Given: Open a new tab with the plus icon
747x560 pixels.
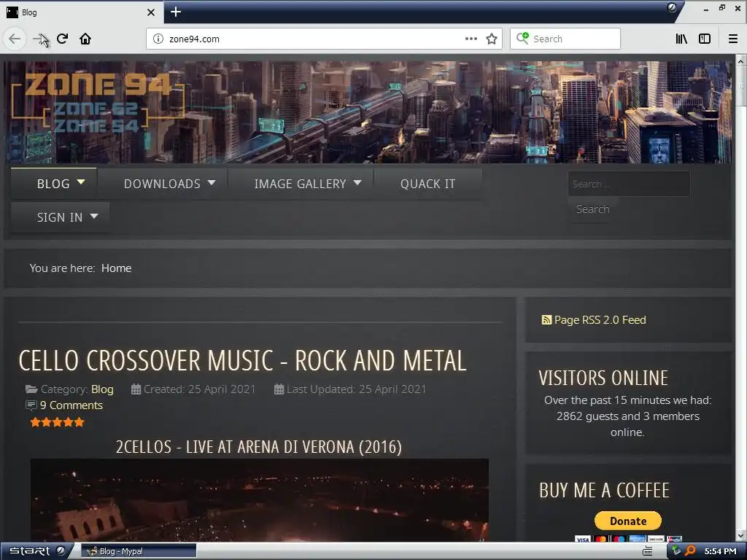Looking at the screenshot, I should pos(176,12).
